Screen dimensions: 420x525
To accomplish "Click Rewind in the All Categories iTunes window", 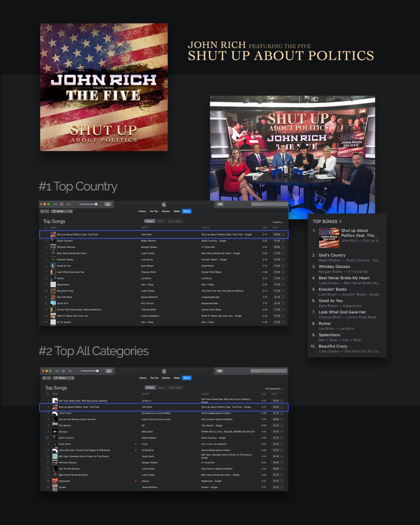I will [57, 371].
